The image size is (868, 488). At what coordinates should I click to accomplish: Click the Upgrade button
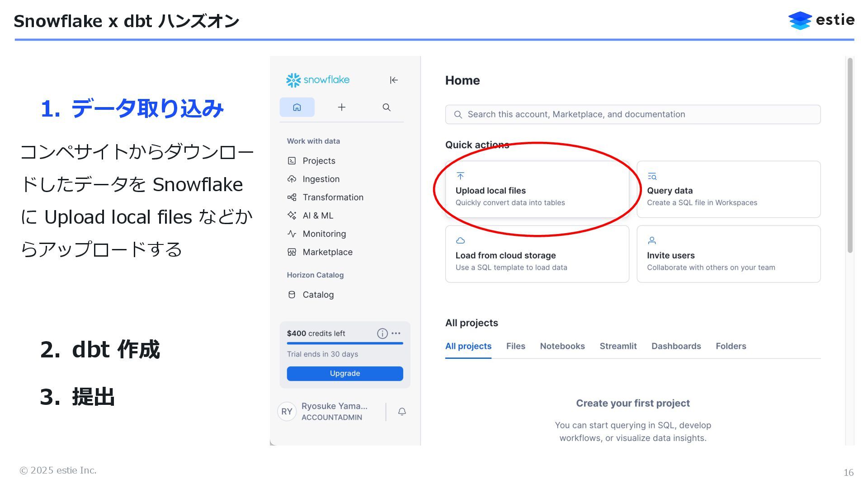click(x=345, y=374)
